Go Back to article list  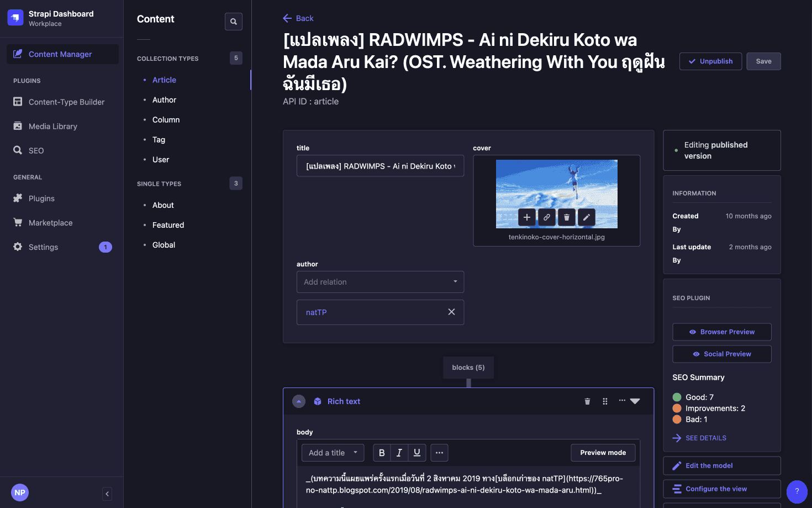point(298,18)
